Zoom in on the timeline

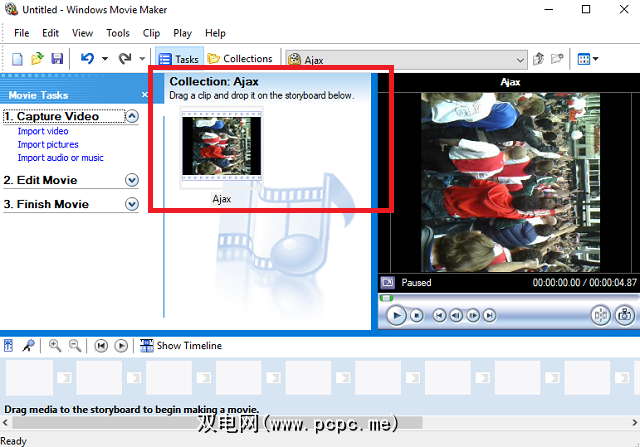55,346
